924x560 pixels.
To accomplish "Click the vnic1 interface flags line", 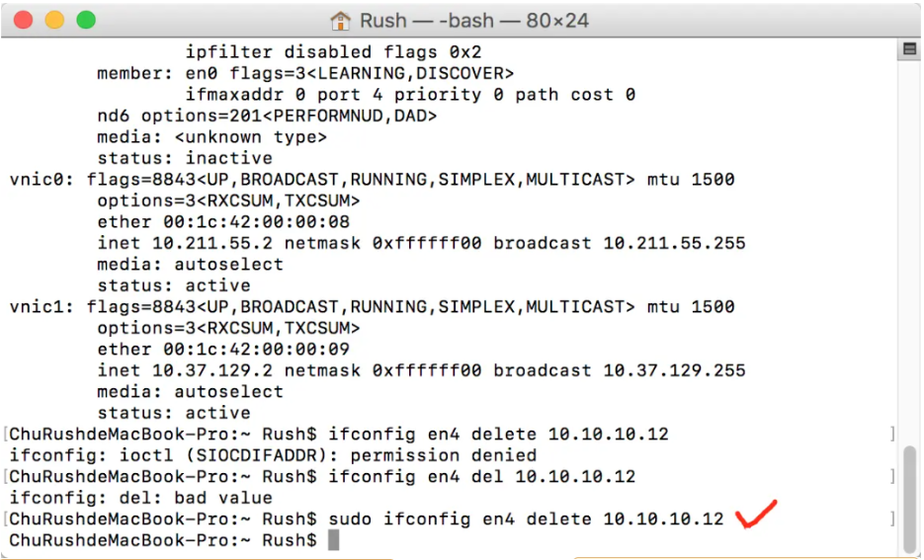I will click(x=372, y=307).
